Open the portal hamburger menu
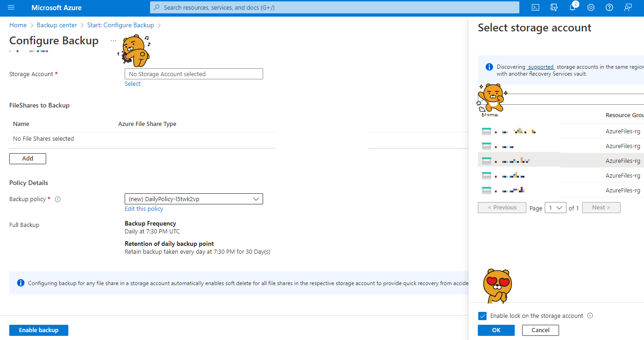The image size is (644, 340). point(11,8)
